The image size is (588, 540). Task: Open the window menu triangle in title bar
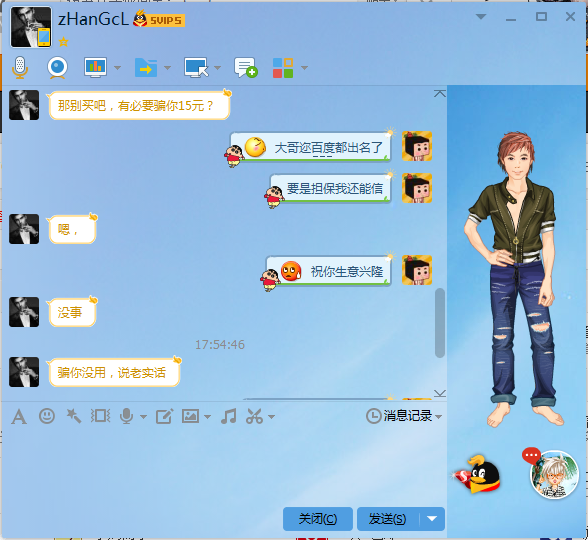click(x=481, y=16)
